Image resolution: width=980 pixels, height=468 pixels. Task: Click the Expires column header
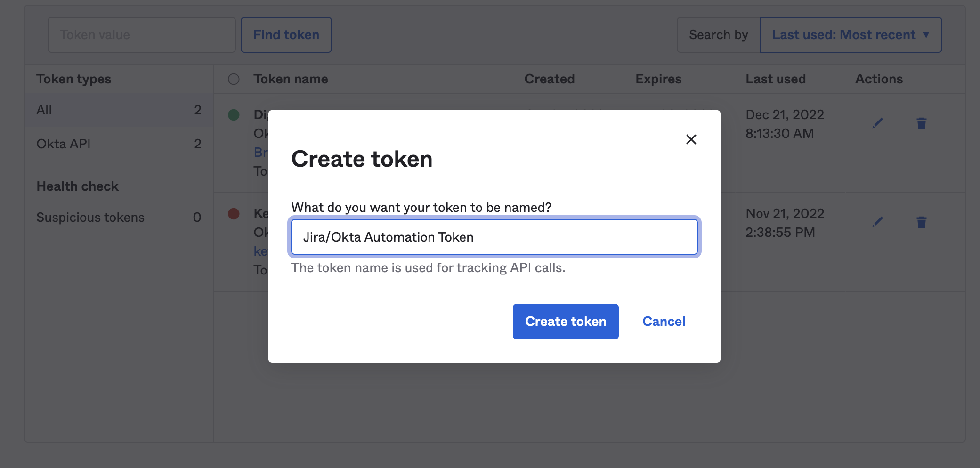pyautogui.click(x=658, y=79)
